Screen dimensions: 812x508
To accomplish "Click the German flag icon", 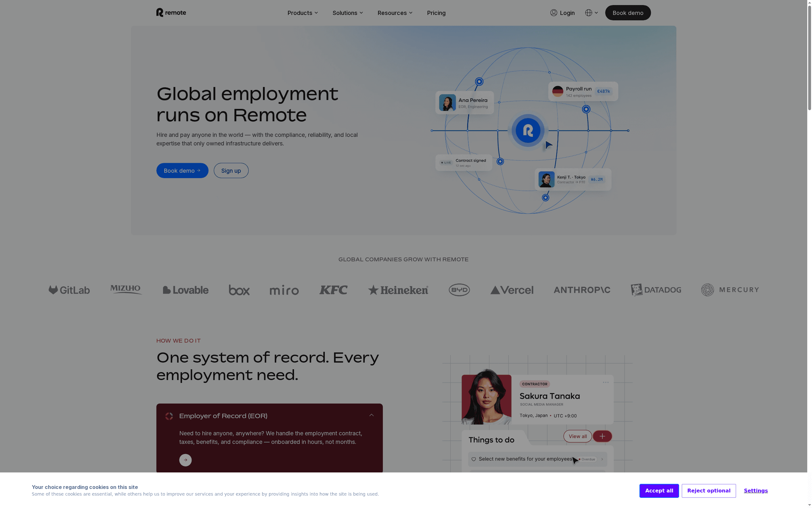I will click(558, 91).
